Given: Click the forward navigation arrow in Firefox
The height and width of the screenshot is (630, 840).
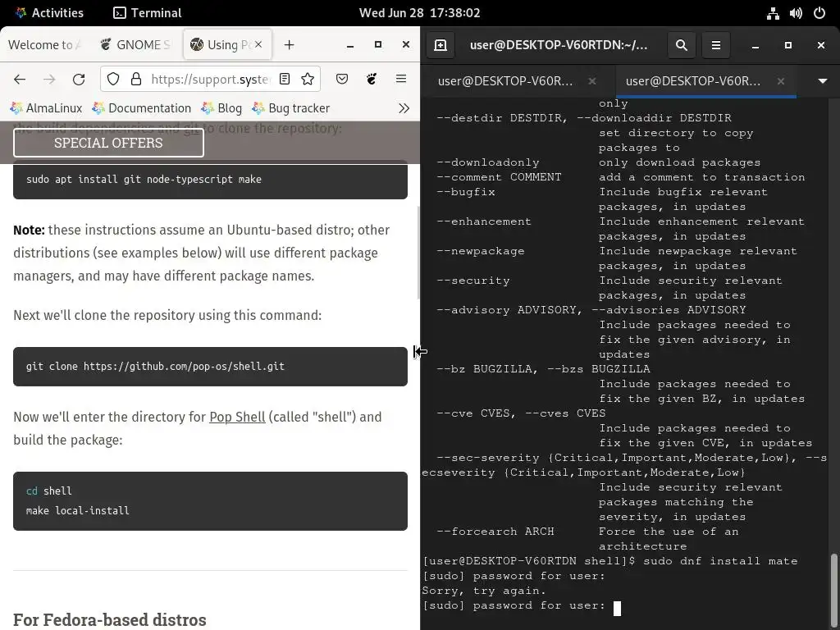Looking at the screenshot, I should click(x=49, y=80).
